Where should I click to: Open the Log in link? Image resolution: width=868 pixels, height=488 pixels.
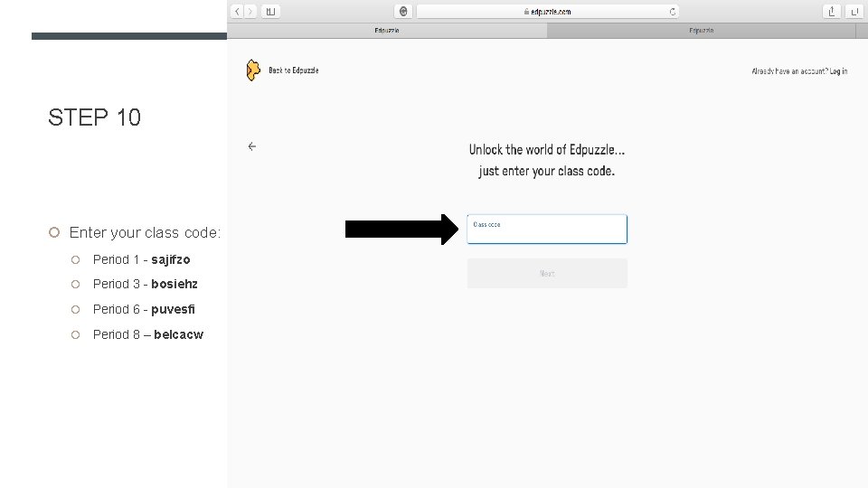pyautogui.click(x=838, y=70)
